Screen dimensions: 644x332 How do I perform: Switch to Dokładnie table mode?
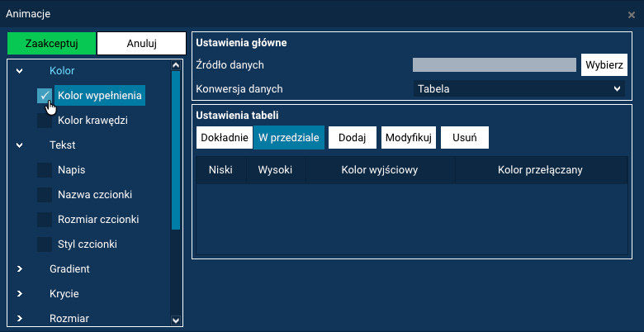coord(225,138)
